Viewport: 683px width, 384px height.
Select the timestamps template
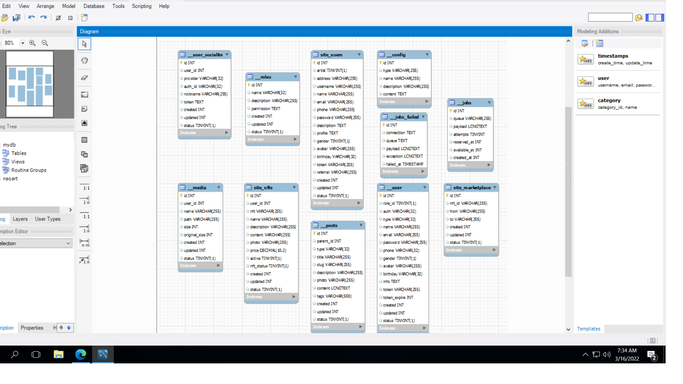618,60
